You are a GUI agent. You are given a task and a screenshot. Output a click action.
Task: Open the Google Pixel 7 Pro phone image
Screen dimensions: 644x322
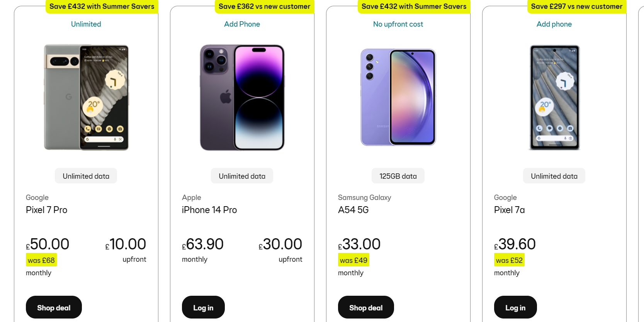86,97
